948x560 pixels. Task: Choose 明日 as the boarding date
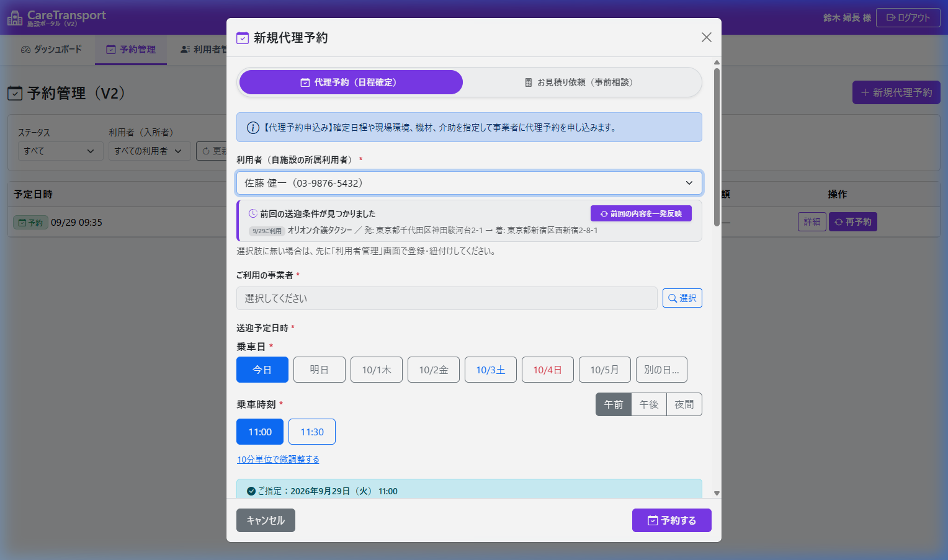320,370
